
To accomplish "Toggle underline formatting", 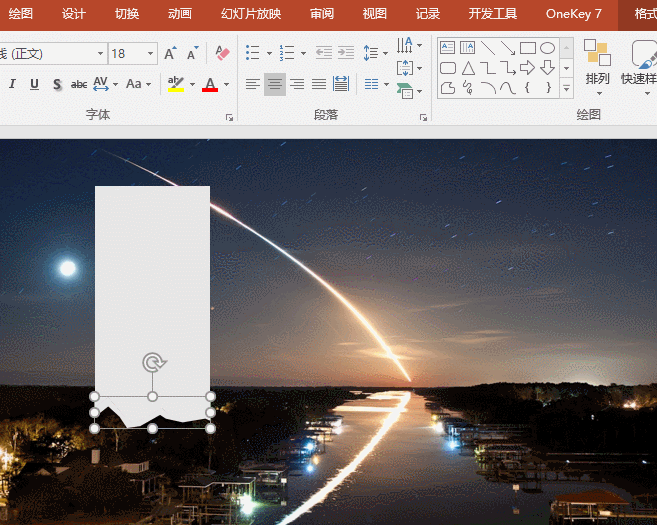I will (34, 84).
